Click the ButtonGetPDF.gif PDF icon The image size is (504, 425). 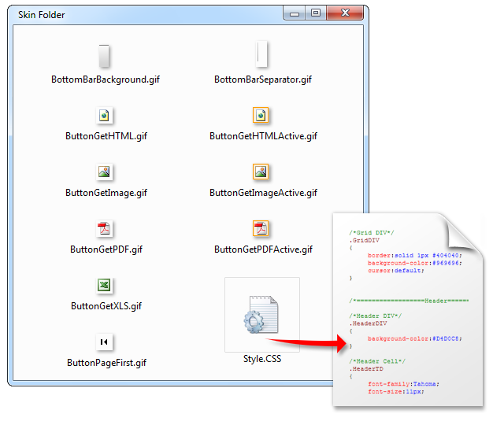click(x=104, y=229)
